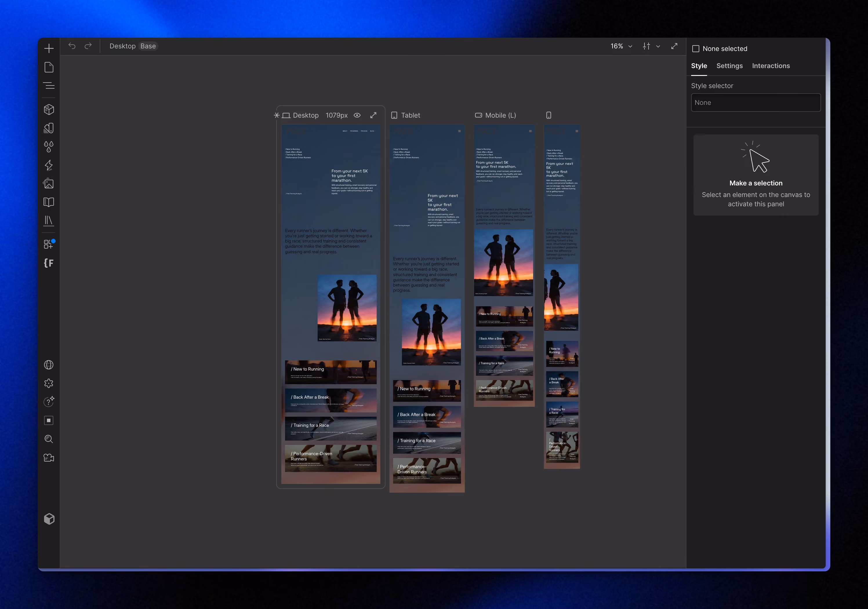This screenshot has height=609, width=868.
Task: Toggle the square canvas mode icon in sidebar
Action: tap(49, 420)
